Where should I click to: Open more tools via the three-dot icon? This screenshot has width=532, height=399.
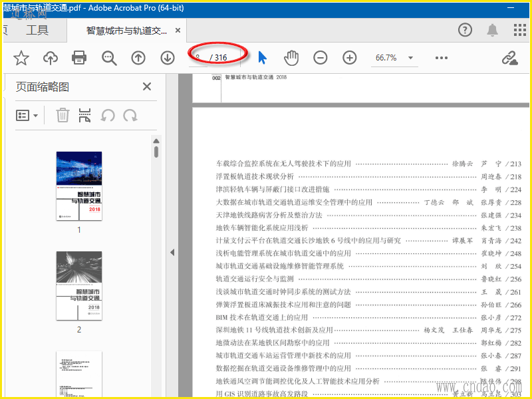(441, 58)
